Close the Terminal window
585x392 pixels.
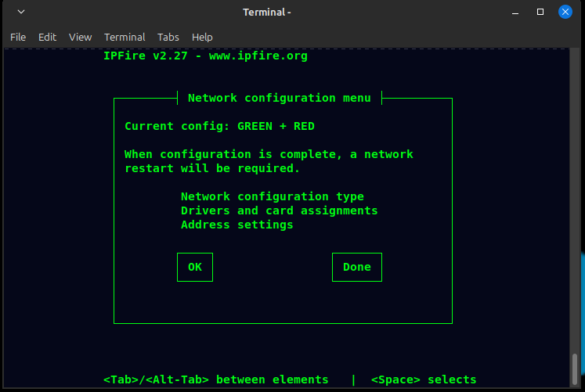coord(564,13)
